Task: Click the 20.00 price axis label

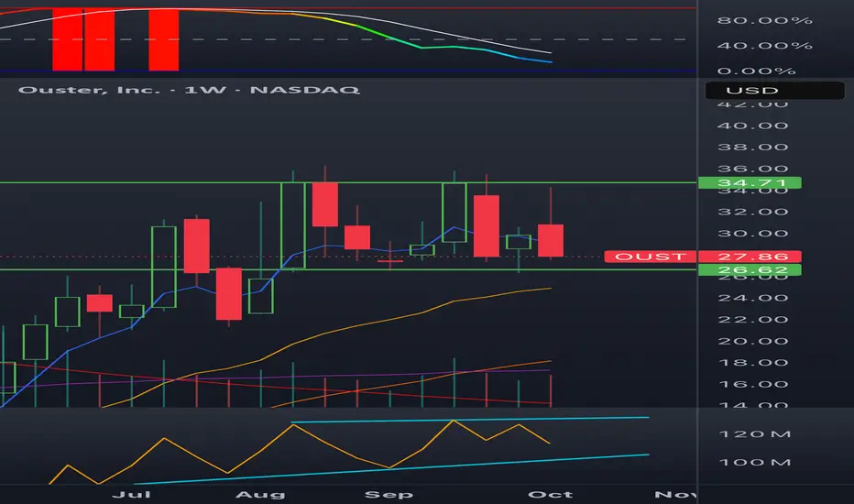Action: (x=752, y=342)
